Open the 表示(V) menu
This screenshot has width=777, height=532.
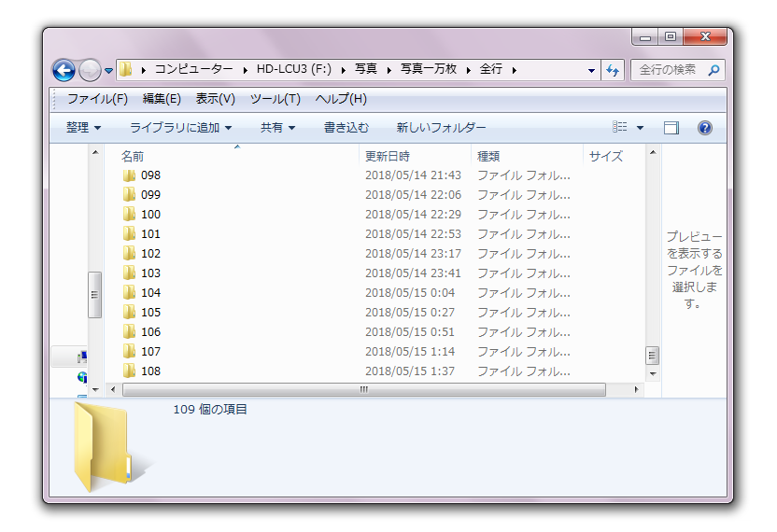pos(215,99)
